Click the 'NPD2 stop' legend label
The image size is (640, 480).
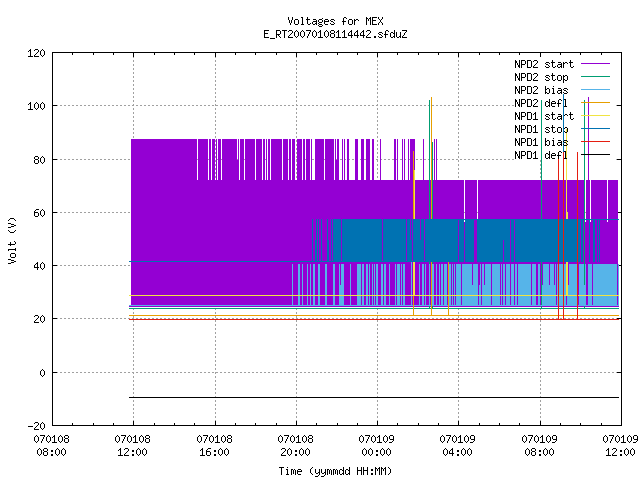click(x=541, y=77)
